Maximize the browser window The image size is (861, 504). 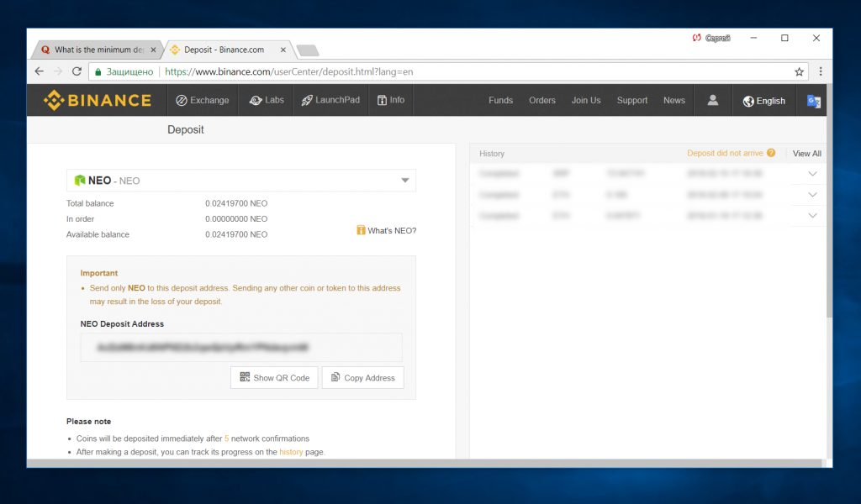pyautogui.click(x=784, y=38)
